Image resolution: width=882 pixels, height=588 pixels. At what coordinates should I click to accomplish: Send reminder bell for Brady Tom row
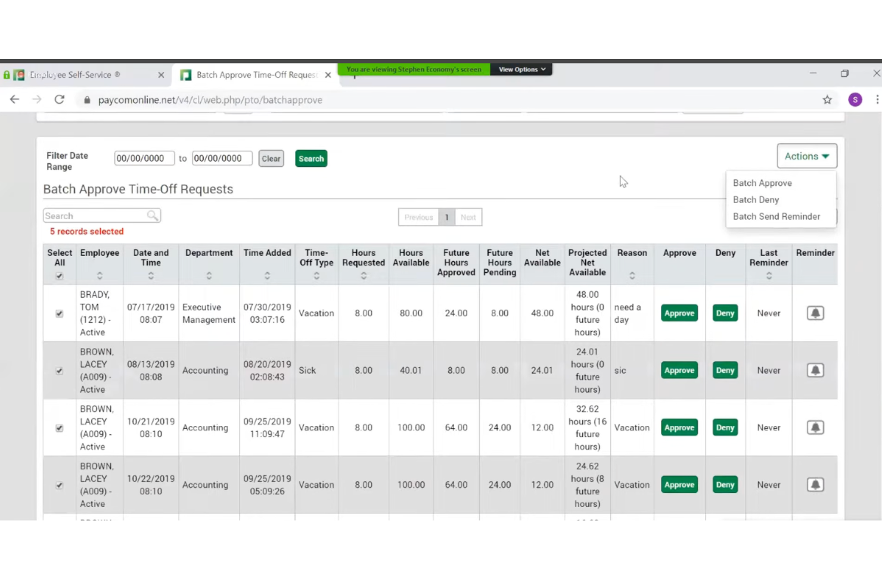click(815, 313)
